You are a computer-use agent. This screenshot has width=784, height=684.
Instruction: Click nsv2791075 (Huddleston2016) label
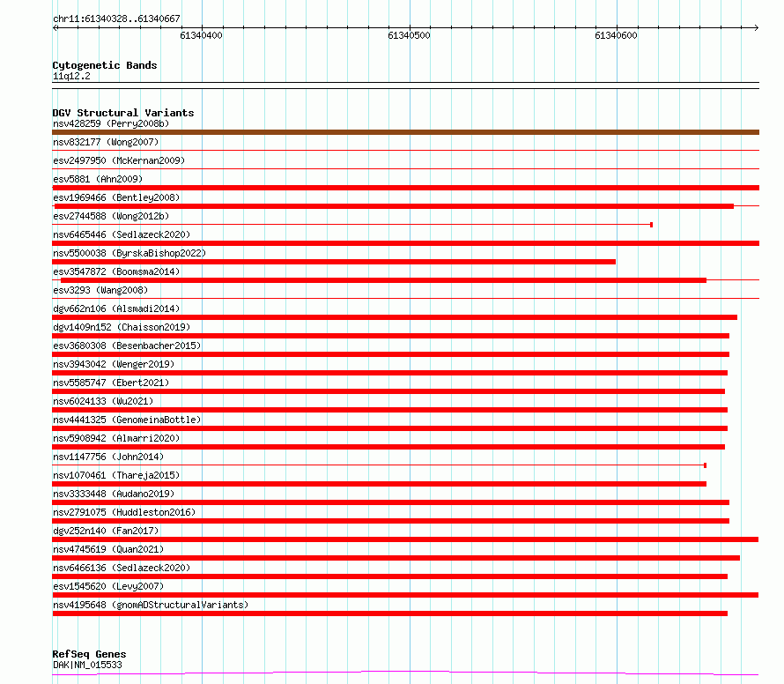[124, 512]
